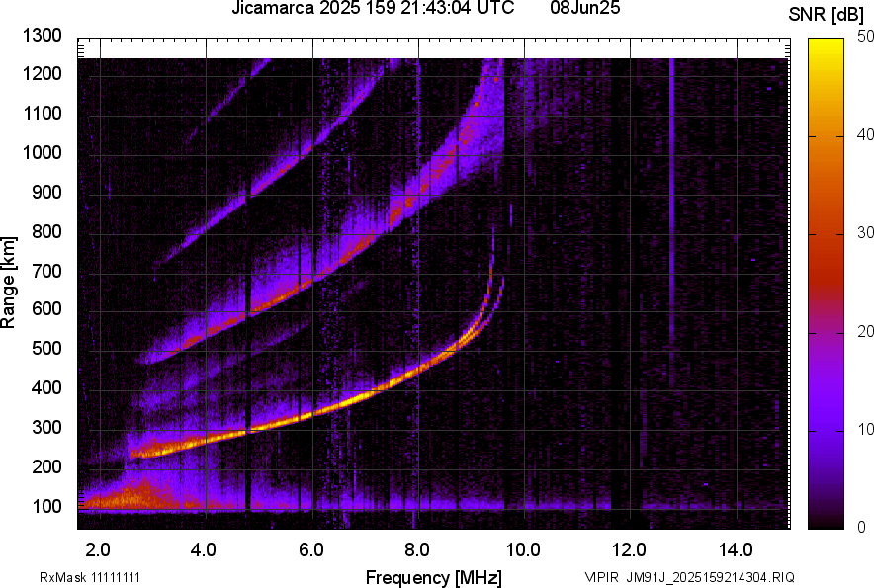The image size is (874, 588).
Task: Click the VIPIR label at the bottom
Action: click(x=602, y=577)
